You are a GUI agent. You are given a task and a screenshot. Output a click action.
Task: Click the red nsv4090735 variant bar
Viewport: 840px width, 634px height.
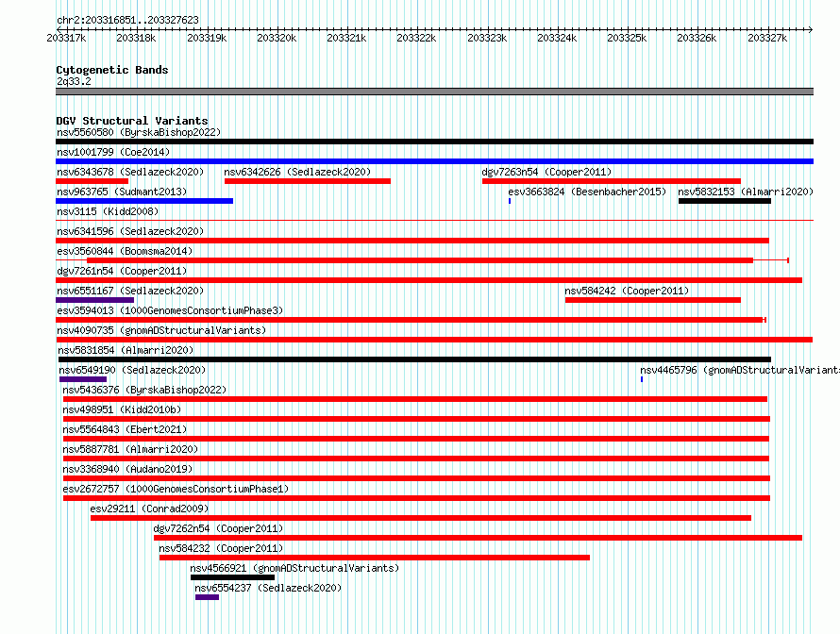pyautogui.click(x=434, y=340)
